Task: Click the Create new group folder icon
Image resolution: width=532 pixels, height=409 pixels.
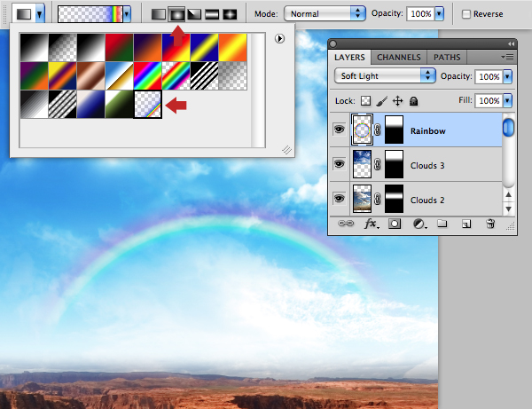Action: (442, 224)
